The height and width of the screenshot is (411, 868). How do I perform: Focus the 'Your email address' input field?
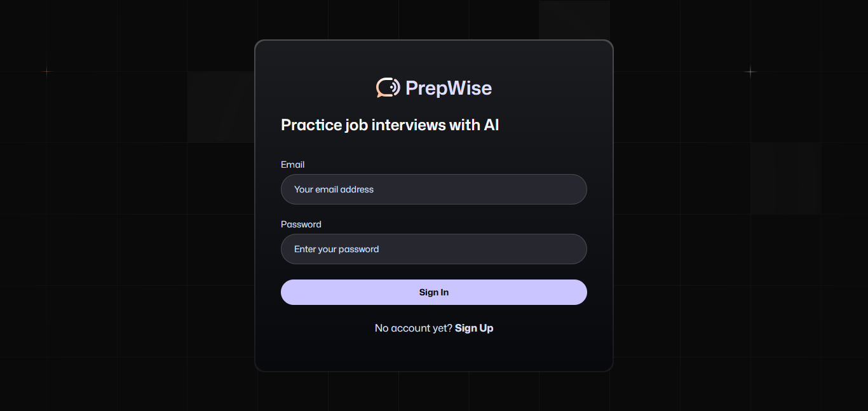[x=434, y=189]
